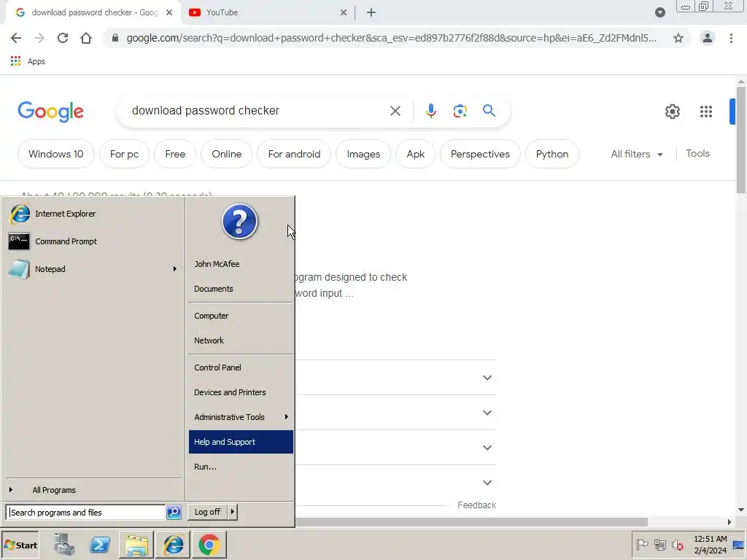747x560 pixels.
Task: Open Devices and Printers
Action: pos(241,392)
